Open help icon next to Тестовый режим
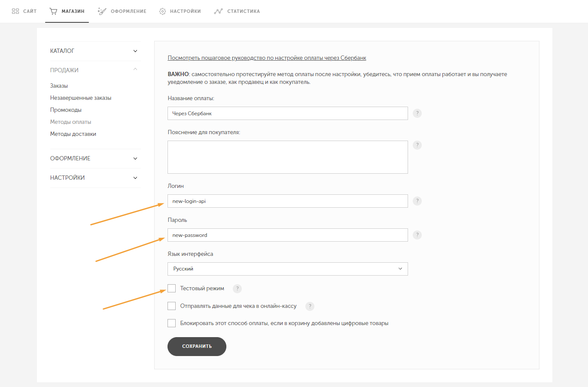Viewport: 588px width, 387px height. (237, 289)
